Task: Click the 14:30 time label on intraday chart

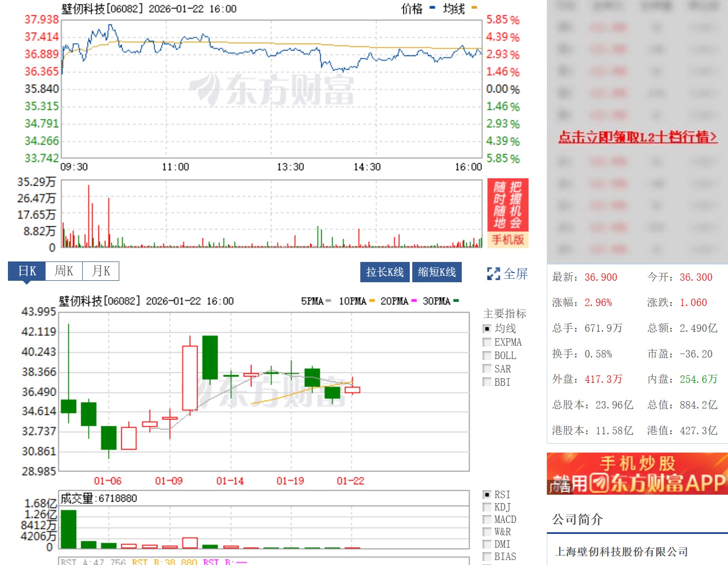Action: 367,167
